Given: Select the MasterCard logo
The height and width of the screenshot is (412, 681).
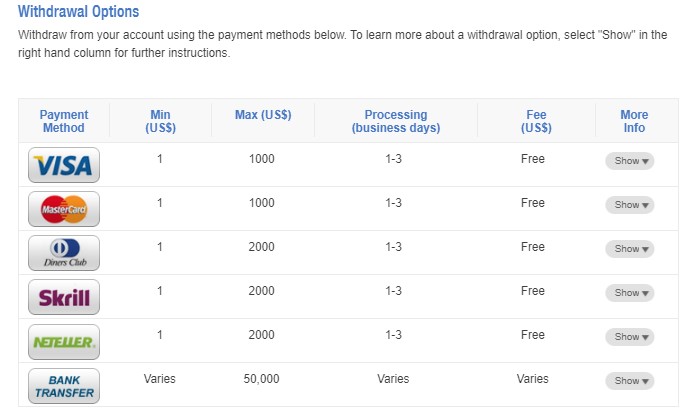Looking at the screenshot, I should click(64, 208).
